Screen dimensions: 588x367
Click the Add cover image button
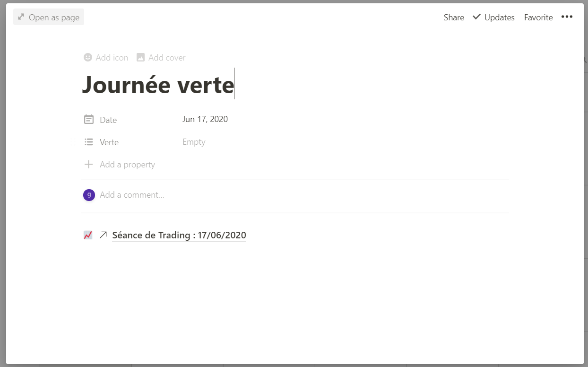(x=161, y=58)
